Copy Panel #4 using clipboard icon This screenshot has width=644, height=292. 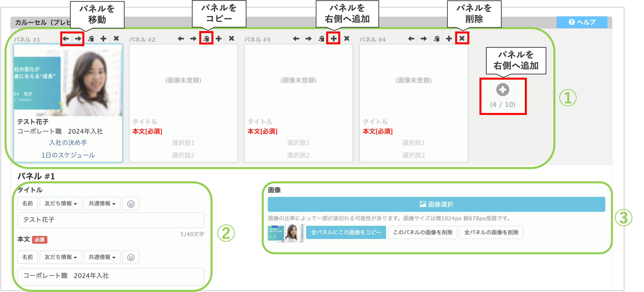(x=436, y=39)
